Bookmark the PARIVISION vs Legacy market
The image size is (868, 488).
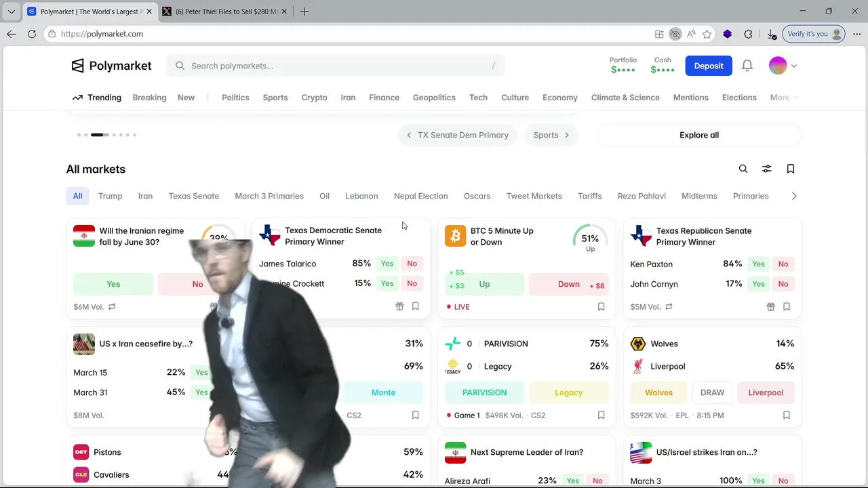[x=601, y=415]
